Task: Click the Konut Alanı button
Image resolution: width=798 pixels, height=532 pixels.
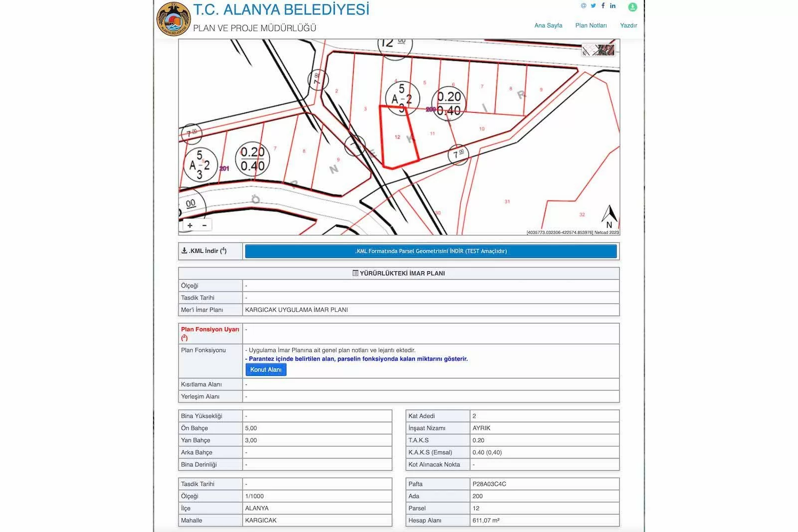Action: tap(266, 369)
